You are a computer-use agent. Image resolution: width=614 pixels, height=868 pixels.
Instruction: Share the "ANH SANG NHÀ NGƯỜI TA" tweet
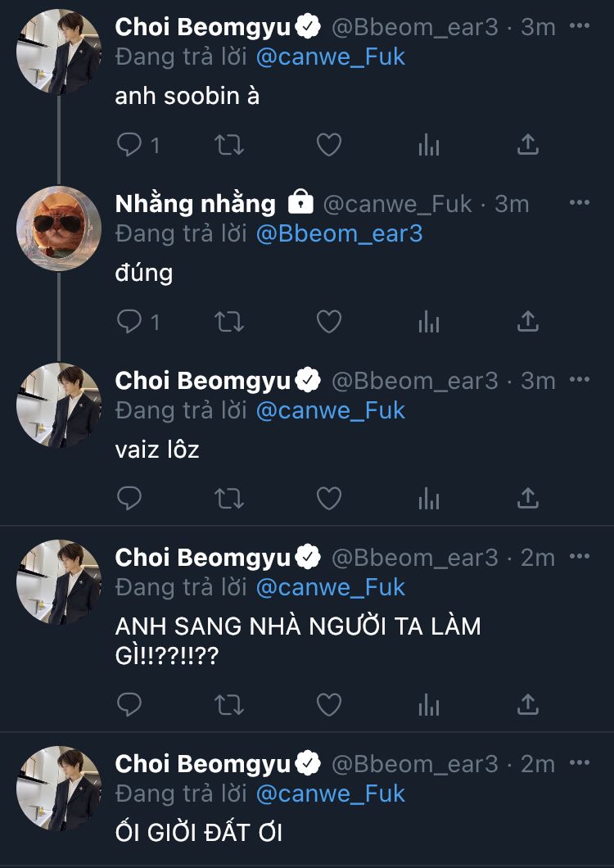[528, 704]
